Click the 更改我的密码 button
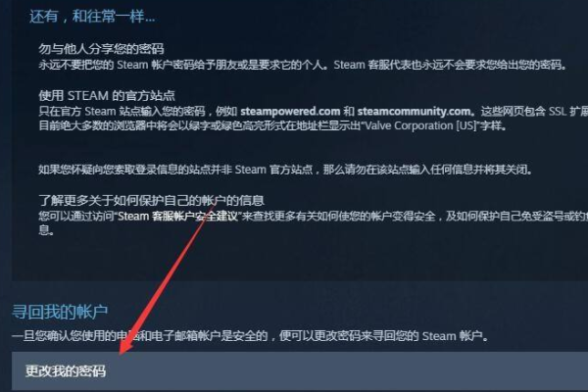The width and height of the screenshot is (588, 392). click(300, 371)
